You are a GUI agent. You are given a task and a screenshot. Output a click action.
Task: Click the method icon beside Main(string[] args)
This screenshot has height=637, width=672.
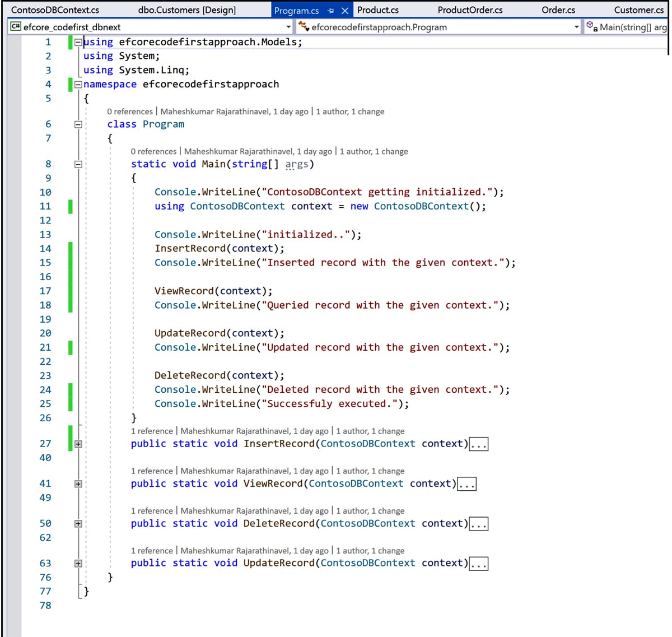pos(591,26)
